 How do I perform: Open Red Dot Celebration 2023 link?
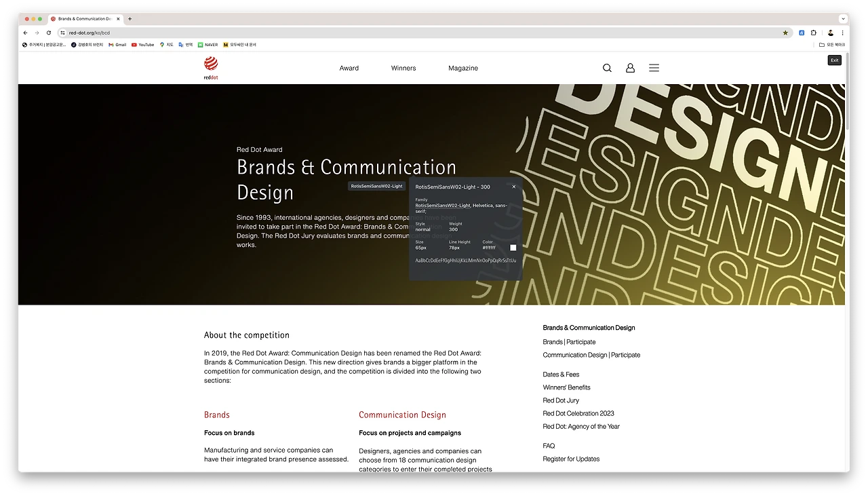578,413
